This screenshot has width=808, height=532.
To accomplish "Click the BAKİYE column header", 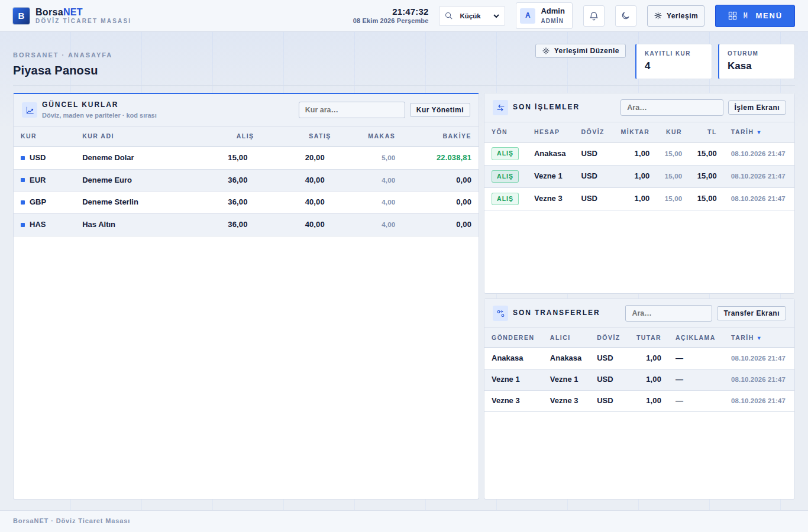I will click(x=457, y=136).
